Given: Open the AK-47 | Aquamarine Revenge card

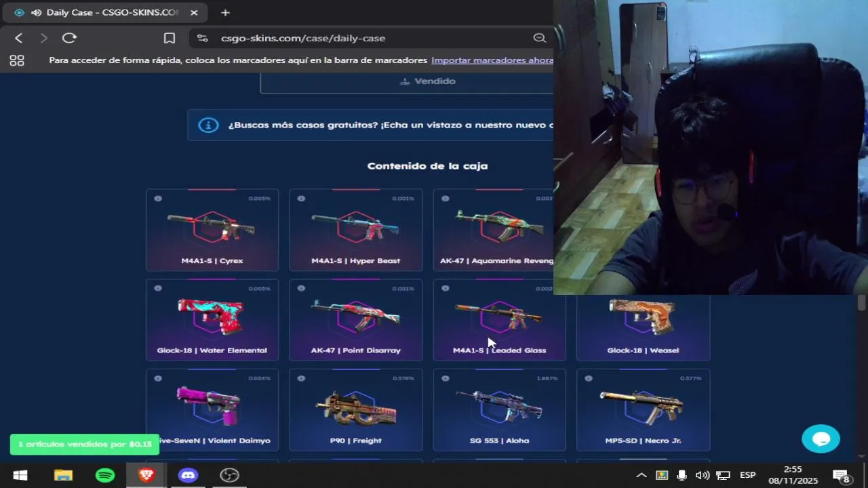Looking at the screenshot, I should 494,230.
